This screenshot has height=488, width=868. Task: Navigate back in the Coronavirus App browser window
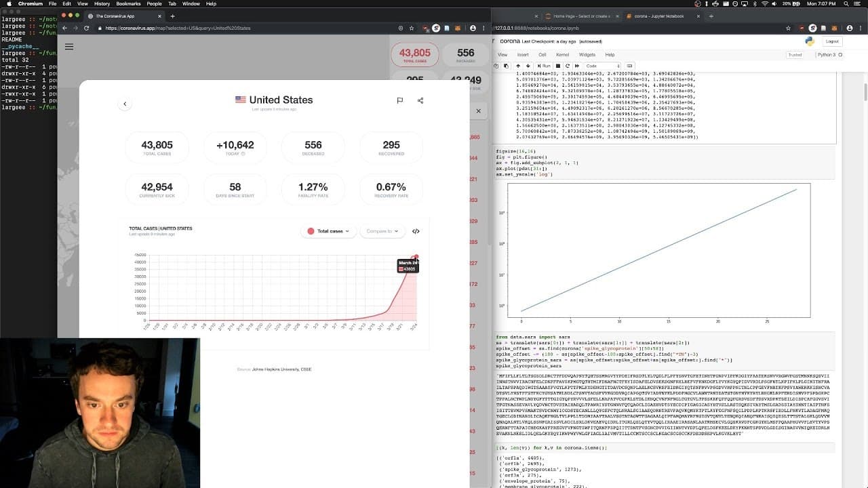point(64,28)
